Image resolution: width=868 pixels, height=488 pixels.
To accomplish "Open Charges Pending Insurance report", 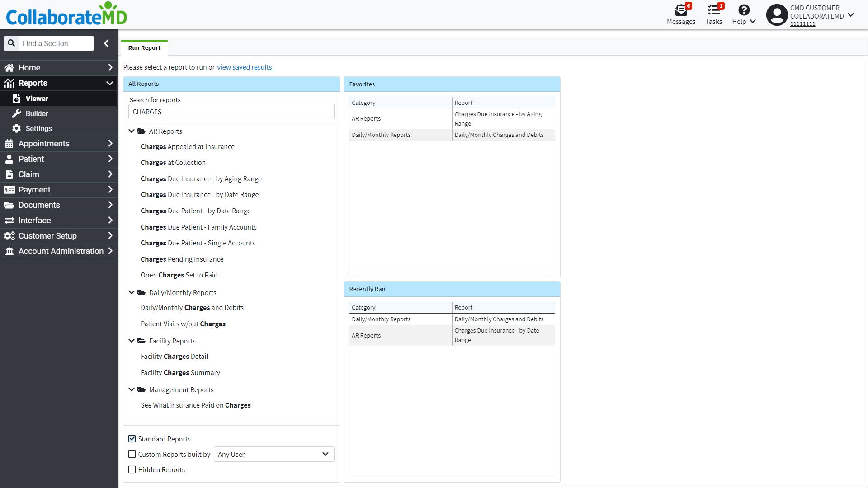I will tap(182, 259).
